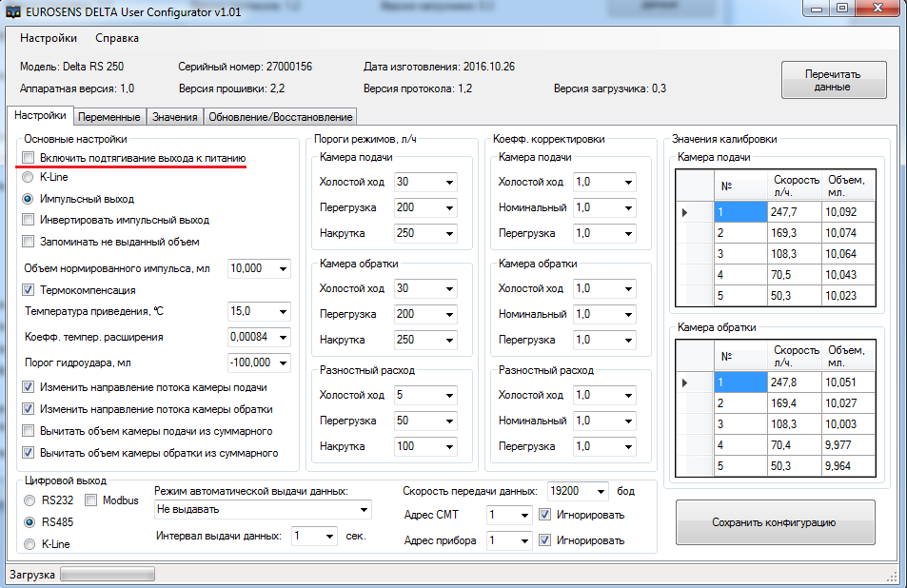Switch to the Значения tab
Viewport: 907px width, 588px height.
(174, 117)
